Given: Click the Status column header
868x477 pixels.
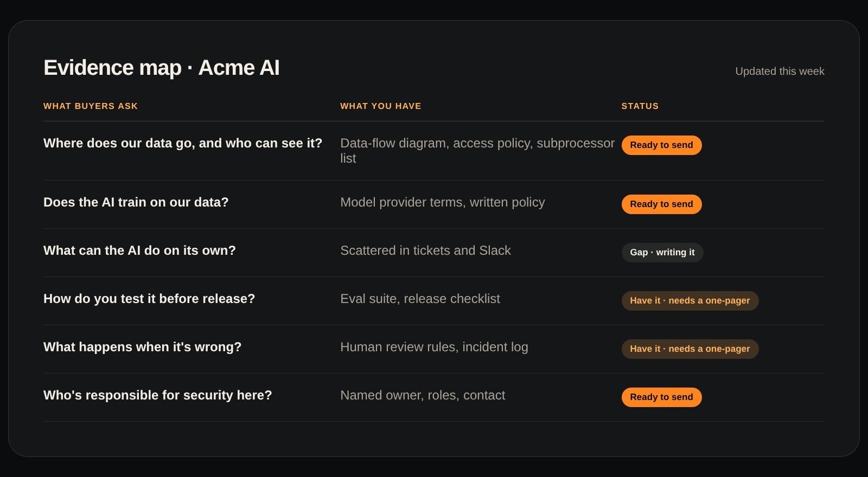Looking at the screenshot, I should (x=640, y=106).
